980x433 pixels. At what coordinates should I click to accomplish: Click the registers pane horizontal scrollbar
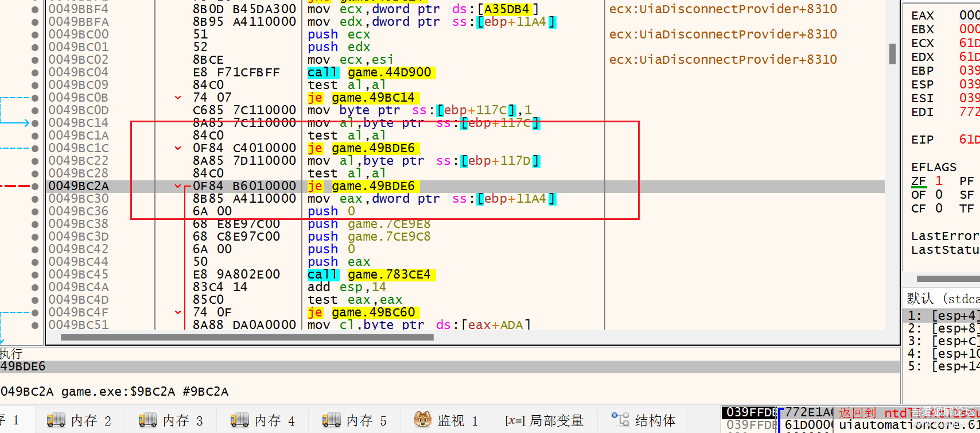tap(948, 279)
